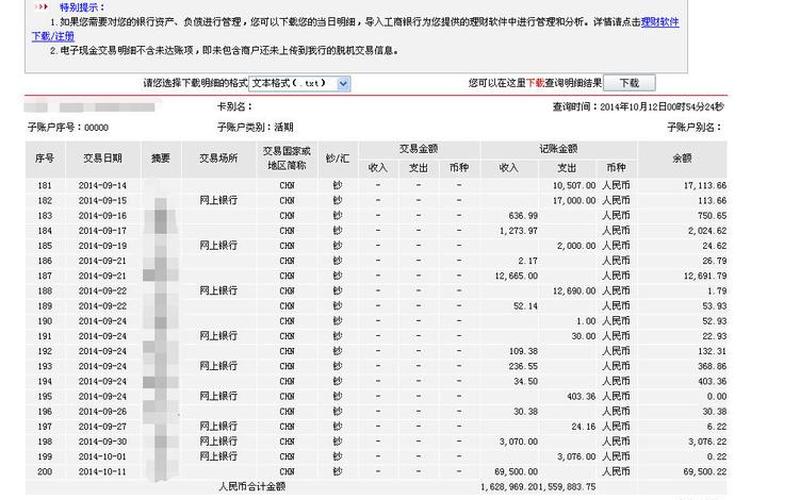Click the 17,000.00 expense amount
This screenshot has height=500, width=800.
pyautogui.click(x=573, y=201)
